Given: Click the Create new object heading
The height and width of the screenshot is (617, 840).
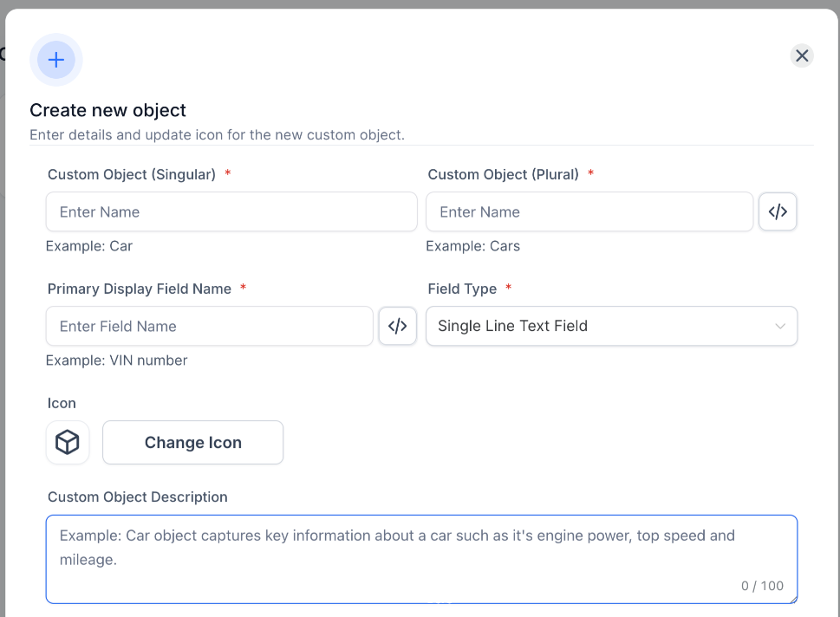Looking at the screenshot, I should click(108, 110).
